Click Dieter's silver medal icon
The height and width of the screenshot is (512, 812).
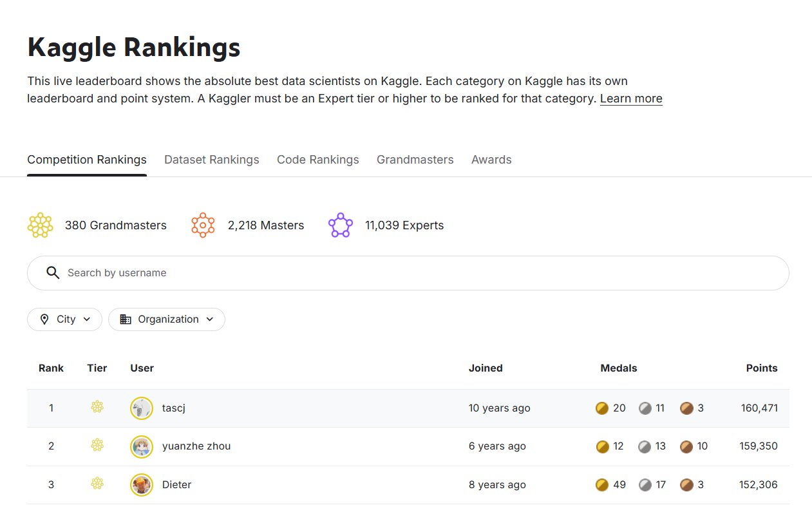[x=645, y=484]
